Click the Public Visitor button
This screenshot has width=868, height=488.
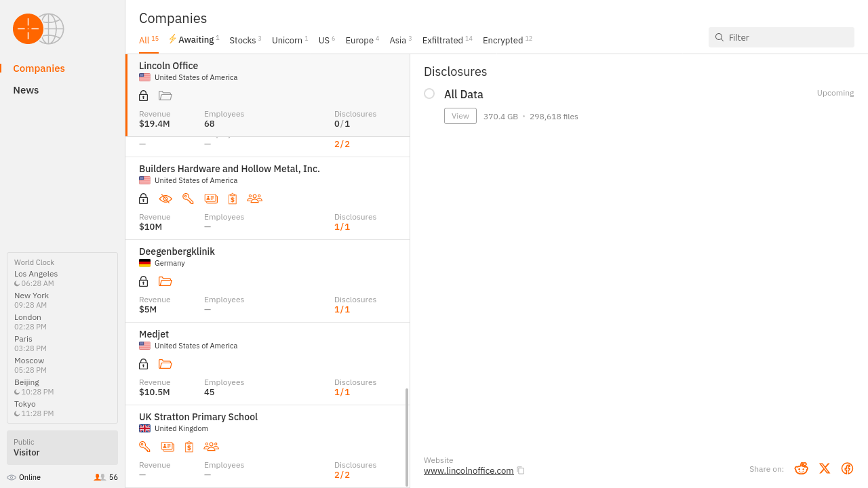point(62,447)
